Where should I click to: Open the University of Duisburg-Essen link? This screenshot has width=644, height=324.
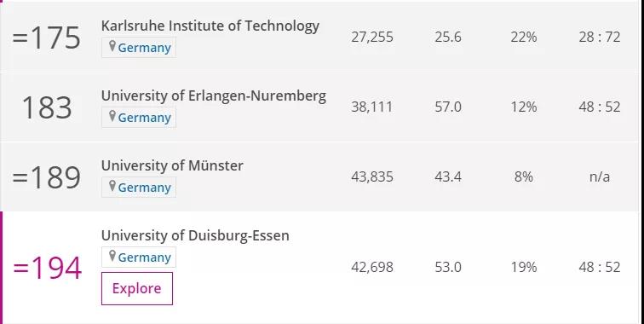point(195,235)
